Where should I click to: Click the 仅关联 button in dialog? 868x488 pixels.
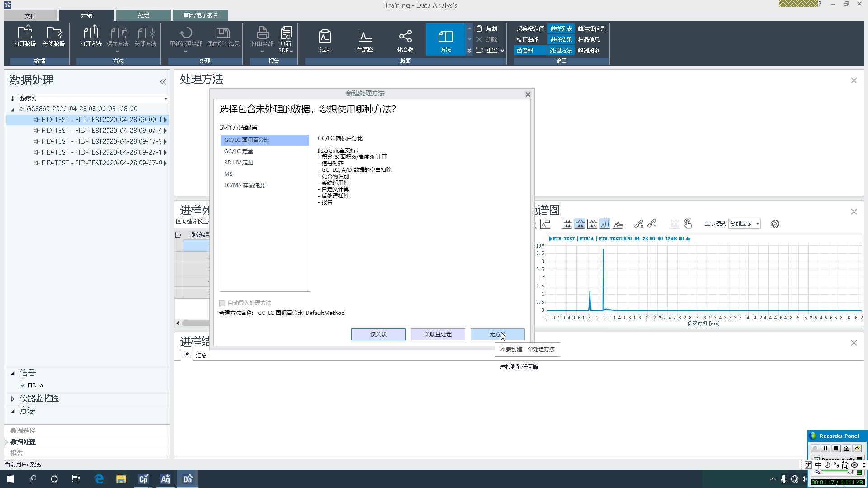coord(378,334)
